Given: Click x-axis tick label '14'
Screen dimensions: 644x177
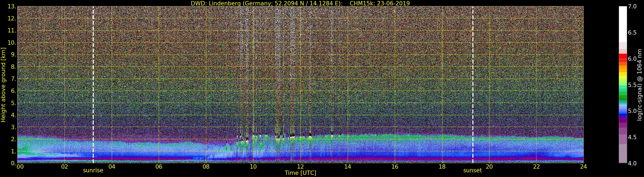Looking at the screenshot, I should pyautogui.click(x=348, y=166).
